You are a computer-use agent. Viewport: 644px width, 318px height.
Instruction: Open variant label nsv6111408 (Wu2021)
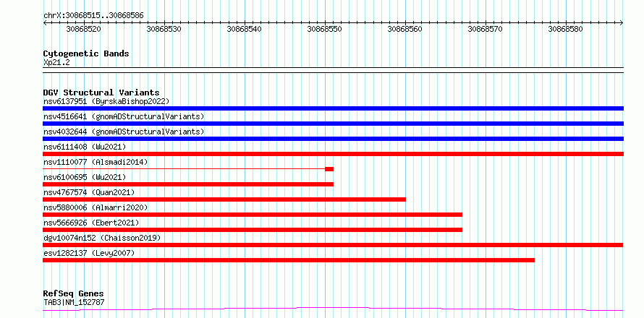point(85,147)
